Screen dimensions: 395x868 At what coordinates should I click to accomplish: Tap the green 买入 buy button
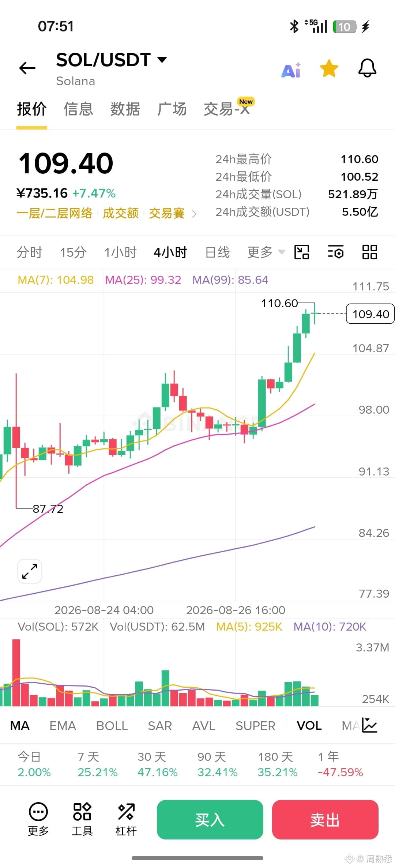click(210, 820)
